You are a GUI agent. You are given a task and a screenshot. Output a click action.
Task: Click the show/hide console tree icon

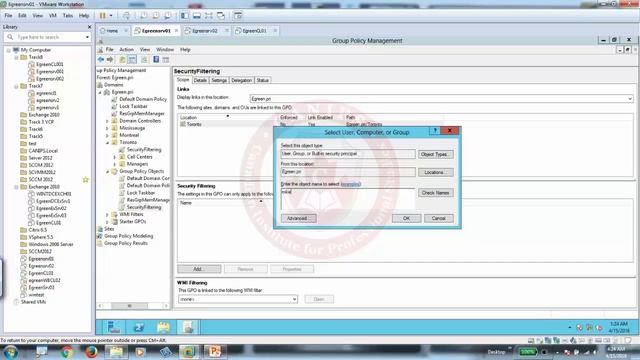[x=132, y=60]
